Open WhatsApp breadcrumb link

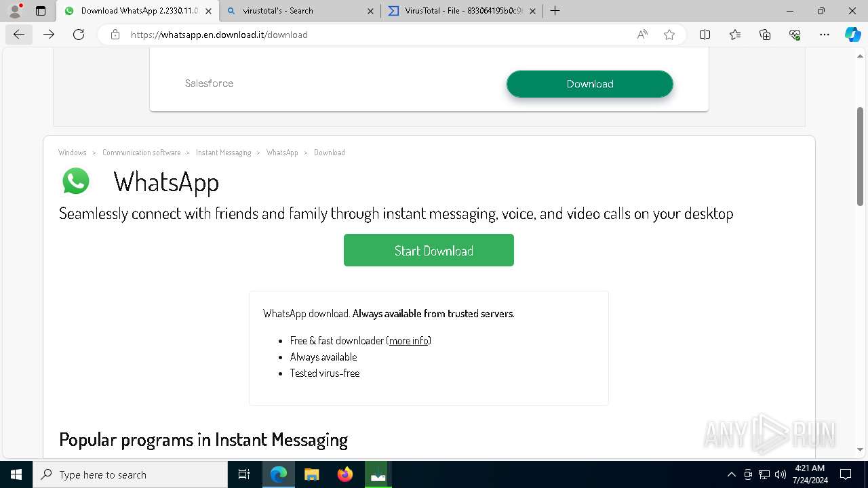(x=282, y=152)
